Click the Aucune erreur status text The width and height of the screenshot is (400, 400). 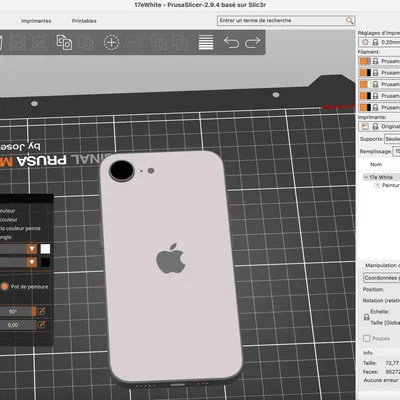381,380
